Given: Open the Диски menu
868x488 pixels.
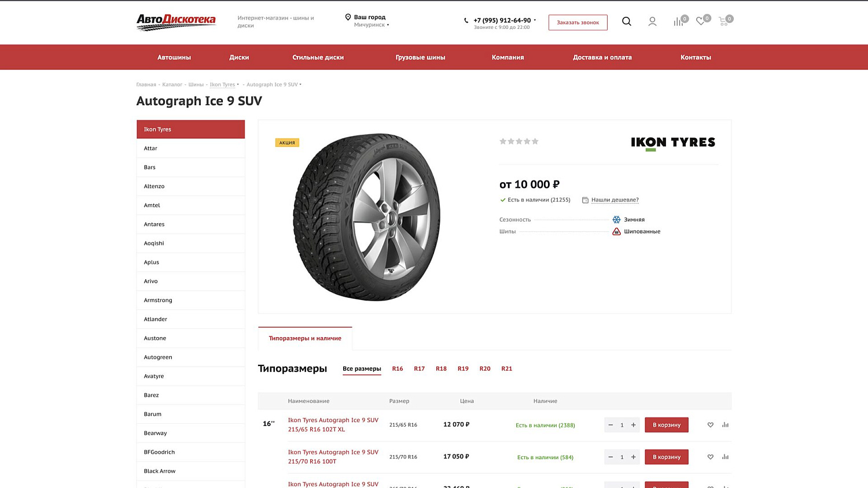Looking at the screenshot, I should (239, 57).
